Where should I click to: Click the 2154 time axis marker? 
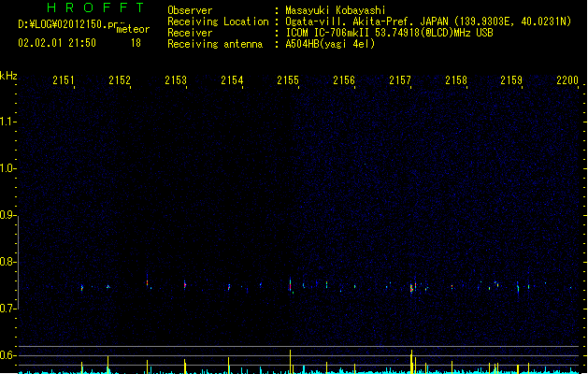(232, 79)
